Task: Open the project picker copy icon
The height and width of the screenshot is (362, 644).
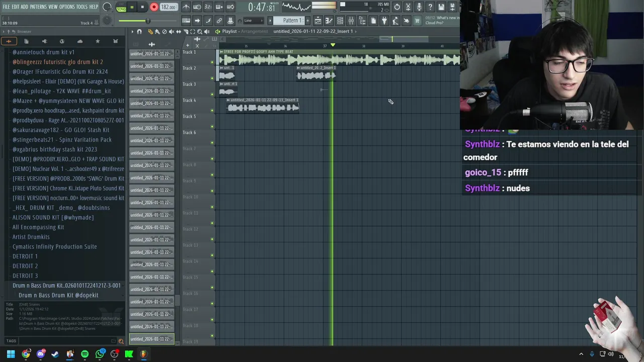Action: click(x=373, y=21)
